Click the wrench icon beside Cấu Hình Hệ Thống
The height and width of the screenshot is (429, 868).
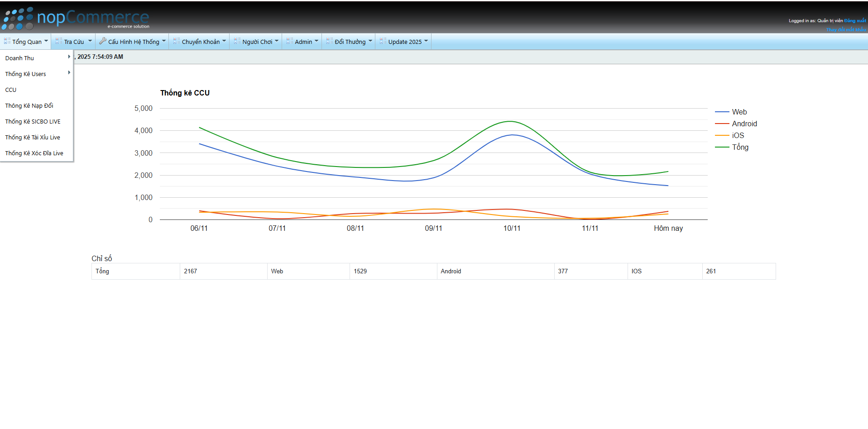[103, 41]
